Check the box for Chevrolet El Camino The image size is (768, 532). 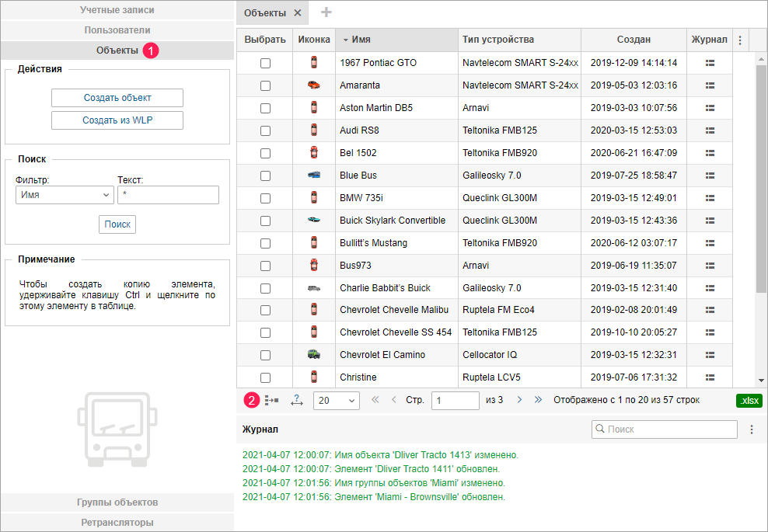click(x=265, y=355)
